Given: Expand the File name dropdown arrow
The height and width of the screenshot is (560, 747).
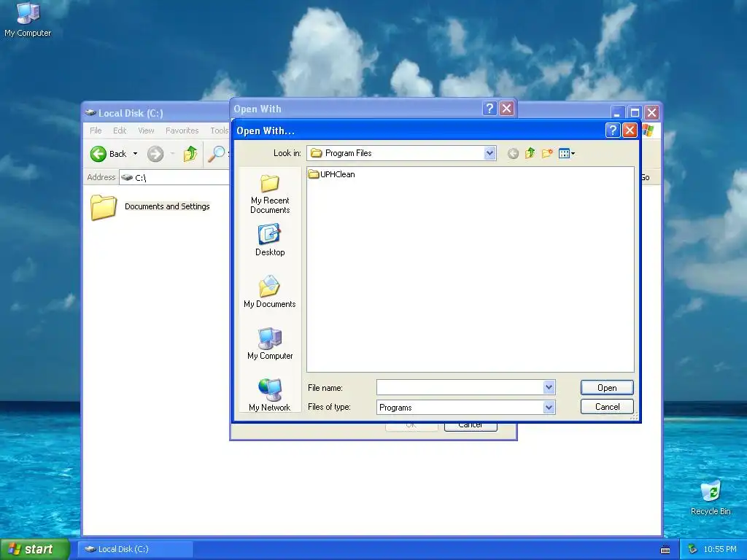Looking at the screenshot, I should click(x=549, y=388).
